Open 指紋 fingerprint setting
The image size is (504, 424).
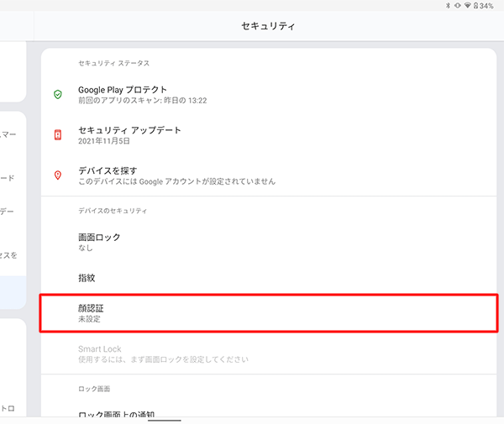[269, 278]
